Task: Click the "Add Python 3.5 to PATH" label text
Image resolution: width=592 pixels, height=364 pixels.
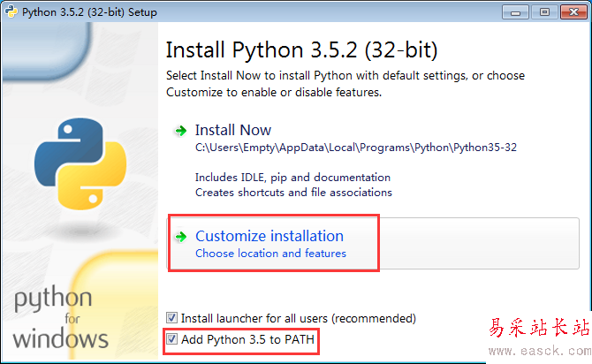Action: pyautogui.click(x=247, y=339)
